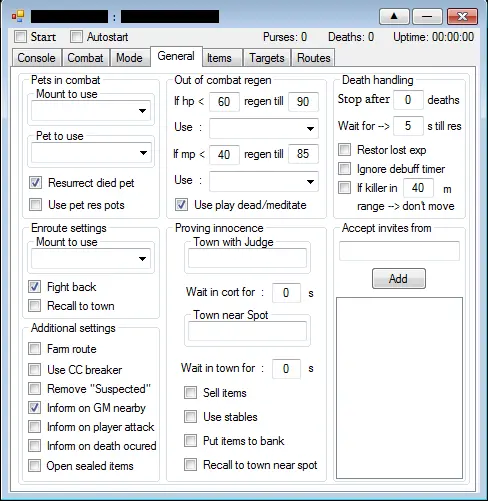488x501 pixels.
Task: Open the hp regen Use dropdown
Action: point(264,128)
